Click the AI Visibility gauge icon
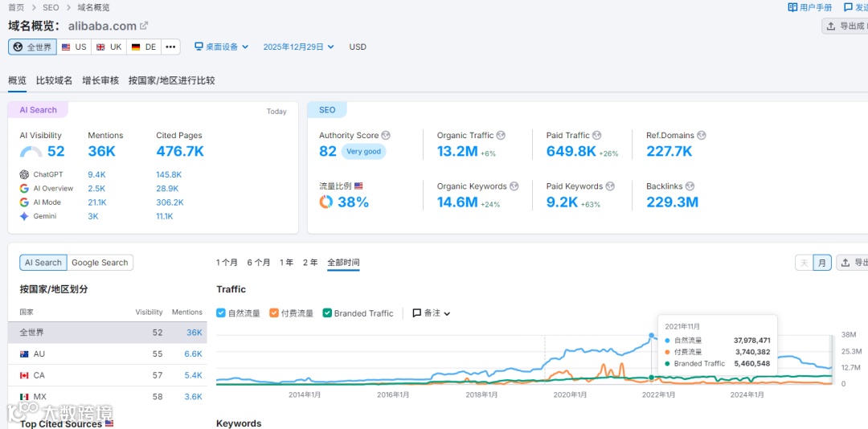The height and width of the screenshot is (429, 868). [x=31, y=152]
